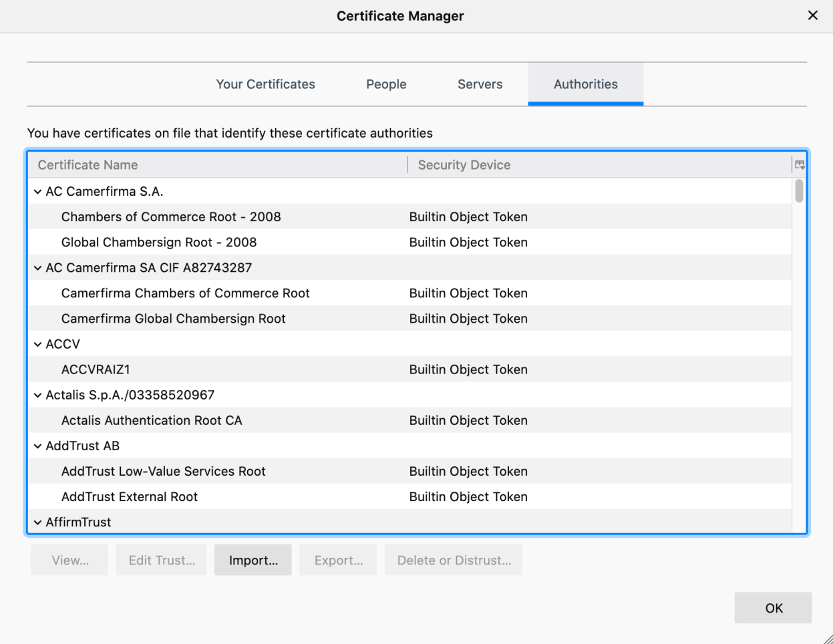Click Builtin Object Token beside Actalis Authentication Root CA
Screen dimensions: 833x644
468,420
